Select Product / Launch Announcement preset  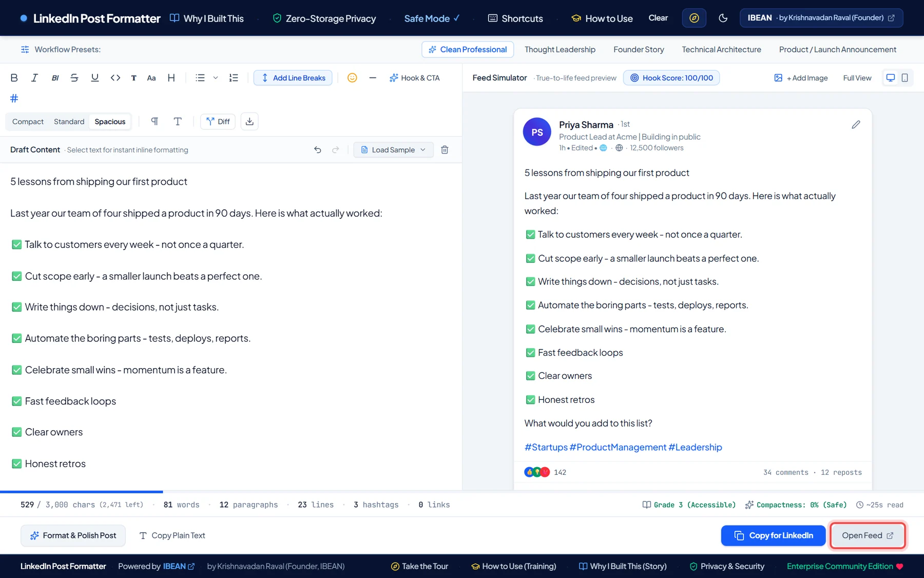[838, 50]
